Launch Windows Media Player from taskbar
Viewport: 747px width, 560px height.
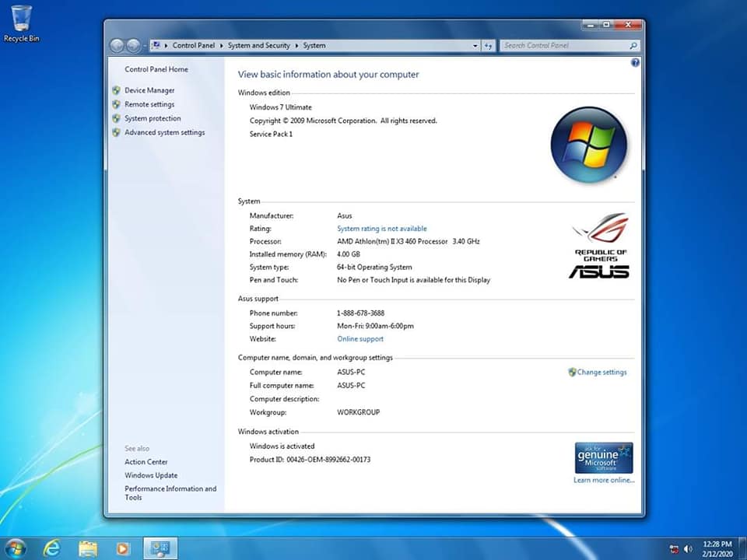coord(122,549)
